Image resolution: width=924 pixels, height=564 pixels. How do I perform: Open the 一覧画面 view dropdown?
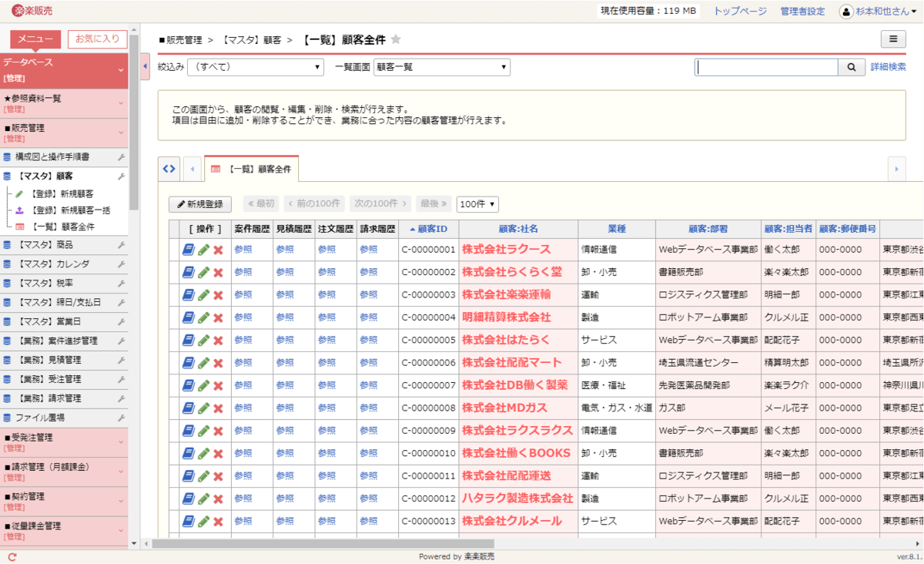pyautogui.click(x=442, y=67)
